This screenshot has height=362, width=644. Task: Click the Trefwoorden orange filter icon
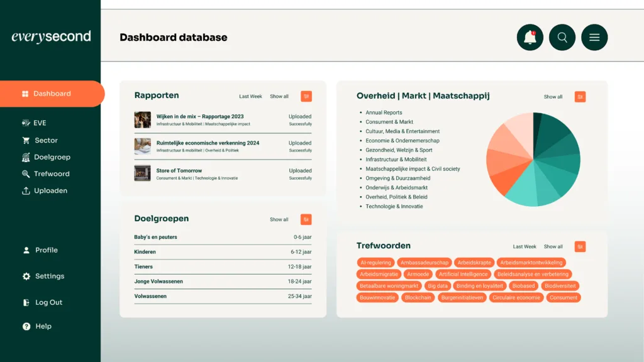point(580,246)
